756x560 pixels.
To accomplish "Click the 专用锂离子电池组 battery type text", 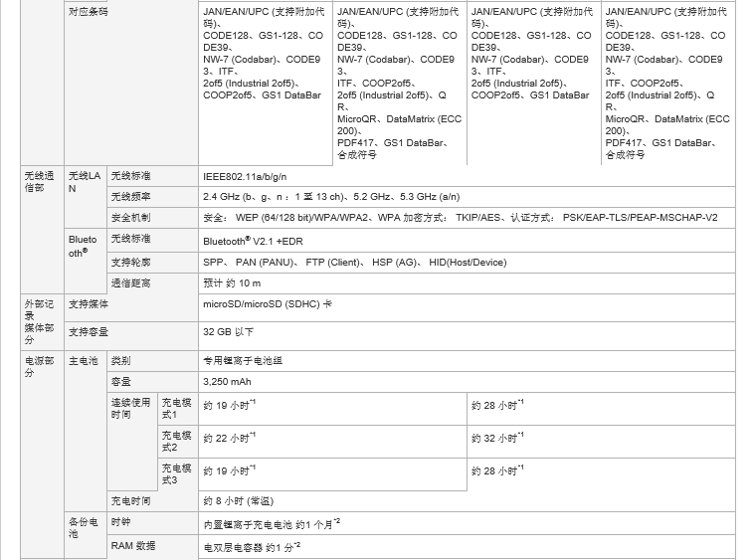I will click(243, 360).
